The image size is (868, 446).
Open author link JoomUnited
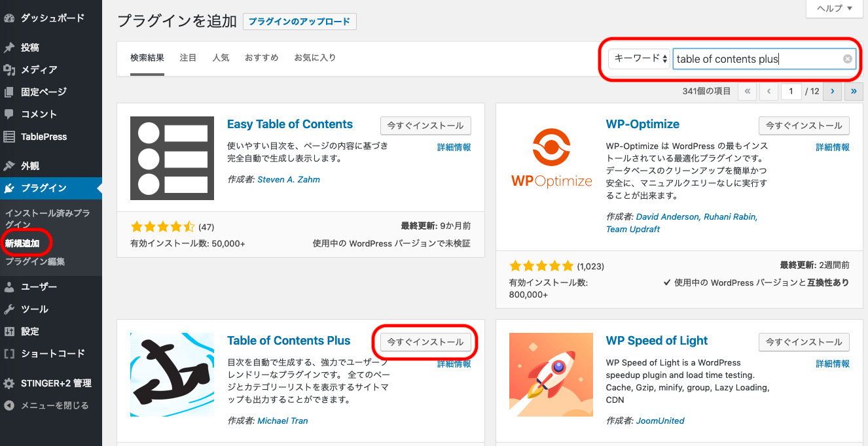660,420
